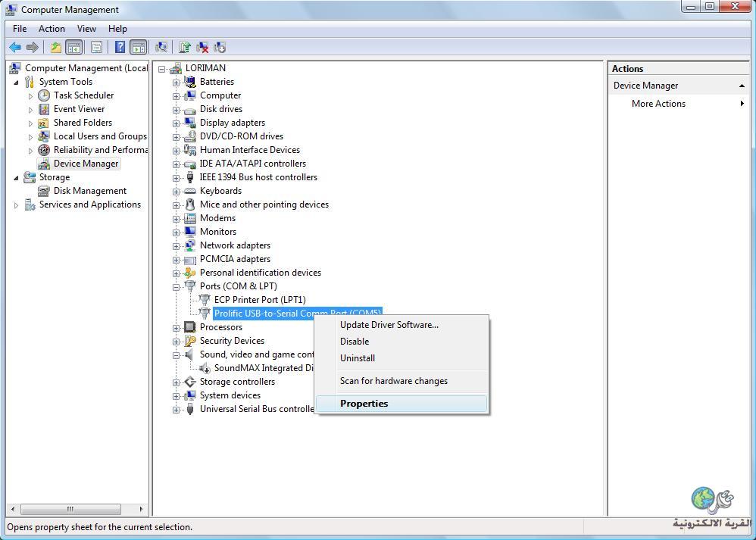Screen dimensions: 756x540
Task: Expand the Display adapters category
Action: (x=176, y=123)
